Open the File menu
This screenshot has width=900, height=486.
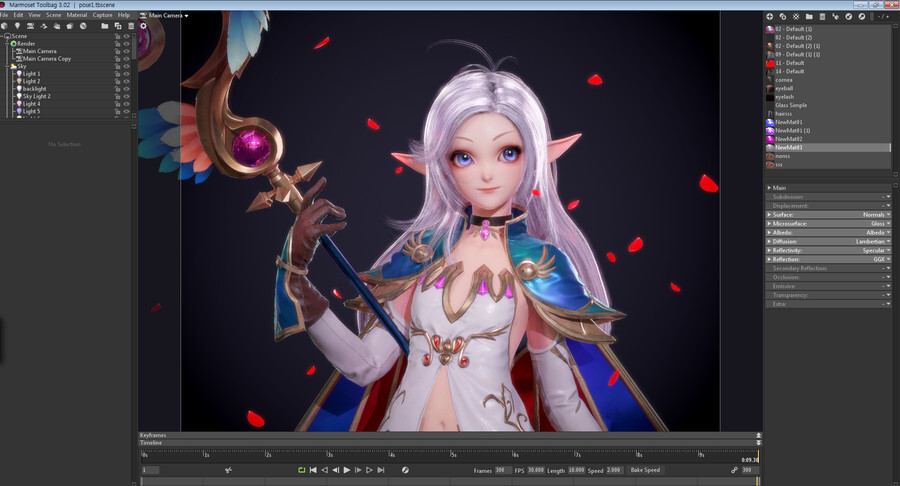coord(4,15)
